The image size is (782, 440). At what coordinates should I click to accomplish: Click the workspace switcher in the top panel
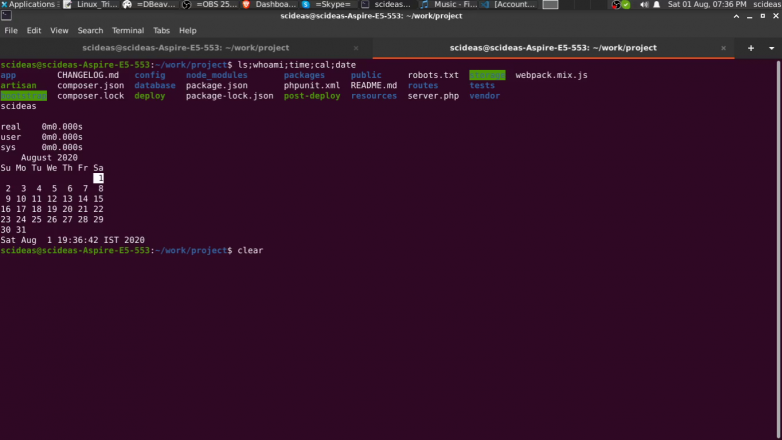(x=550, y=4)
